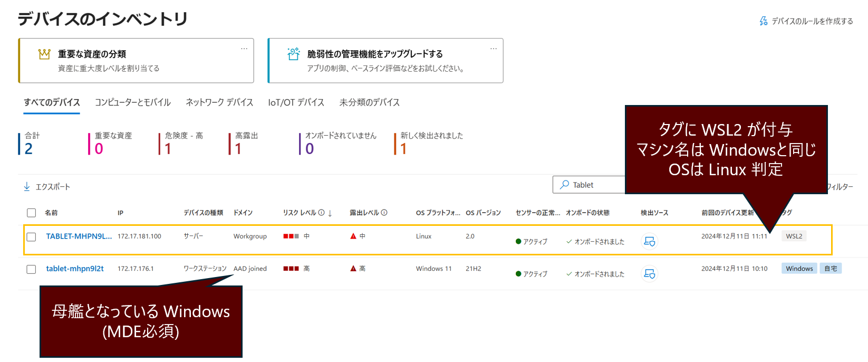The image size is (868, 362).
Task: Click IP address 172.17.181.100
Action: 139,236
